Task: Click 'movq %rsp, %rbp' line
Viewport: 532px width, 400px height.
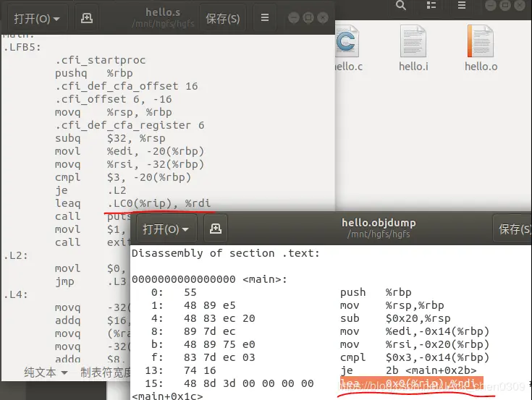Action: (x=114, y=112)
